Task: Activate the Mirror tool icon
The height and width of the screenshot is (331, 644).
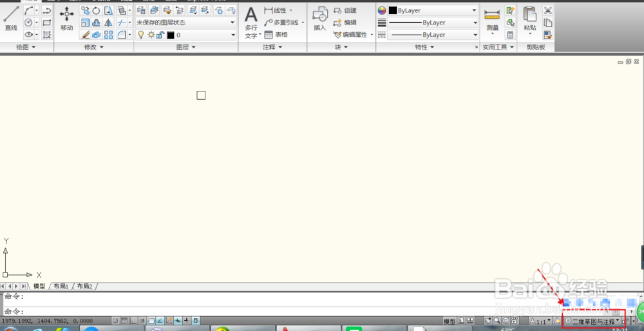Action: click(x=108, y=23)
